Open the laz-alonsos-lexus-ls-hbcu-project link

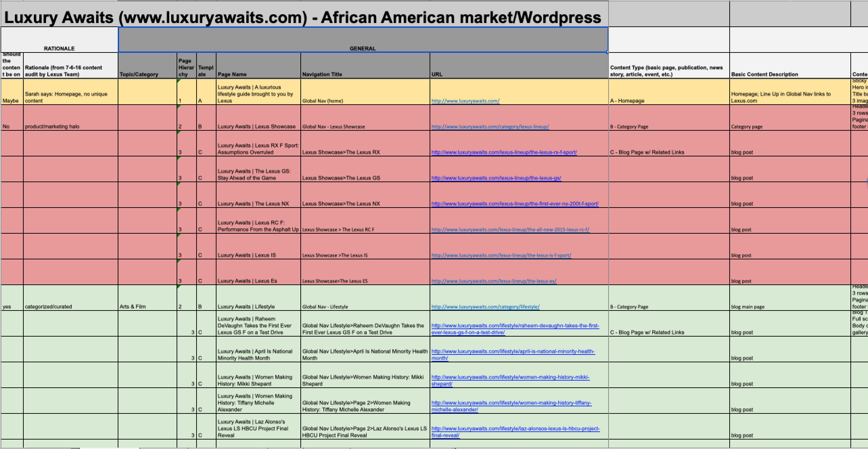(x=515, y=432)
